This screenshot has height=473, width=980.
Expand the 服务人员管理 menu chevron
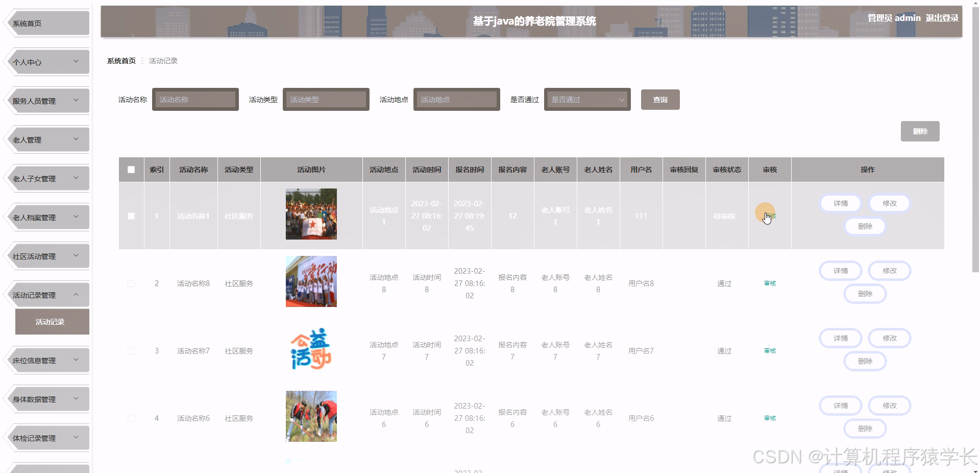(76, 100)
